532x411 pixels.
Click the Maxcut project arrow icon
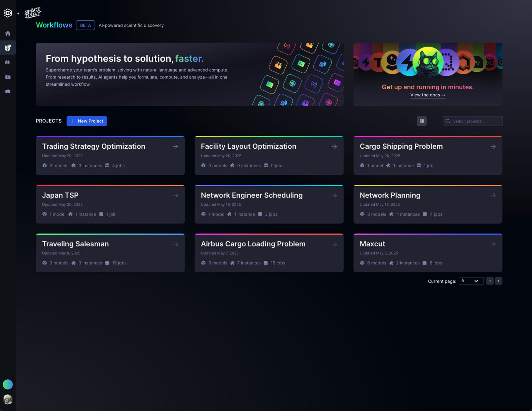[x=493, y=244]
